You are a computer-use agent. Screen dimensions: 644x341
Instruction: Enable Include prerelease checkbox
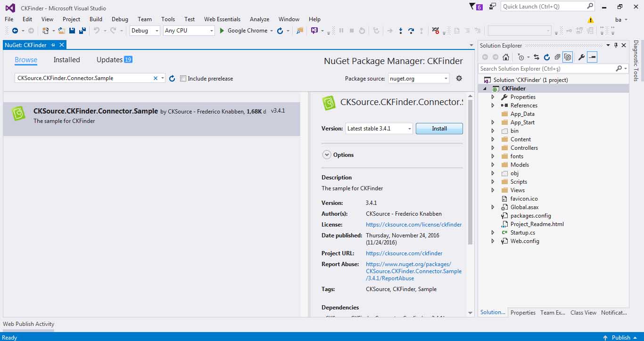coord(183,79)
